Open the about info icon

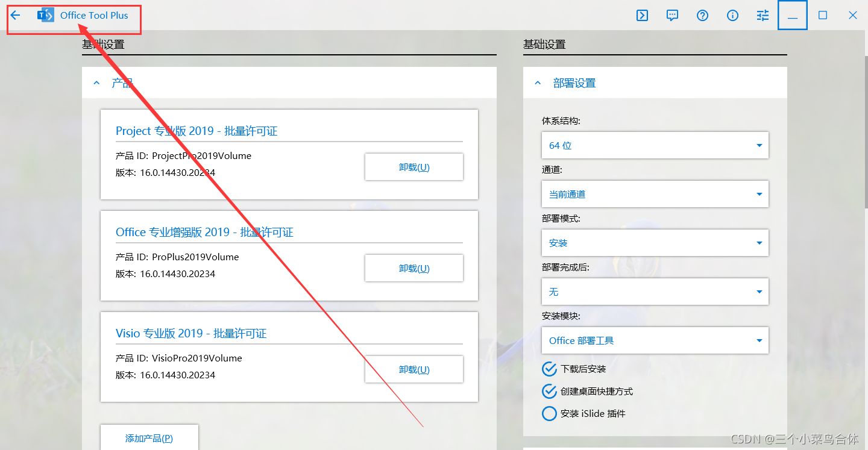pos(732,16)
